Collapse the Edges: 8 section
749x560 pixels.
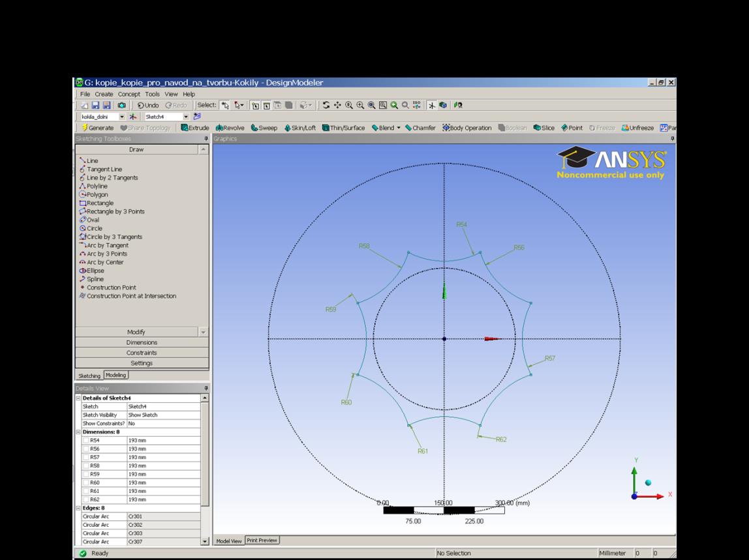78,508
